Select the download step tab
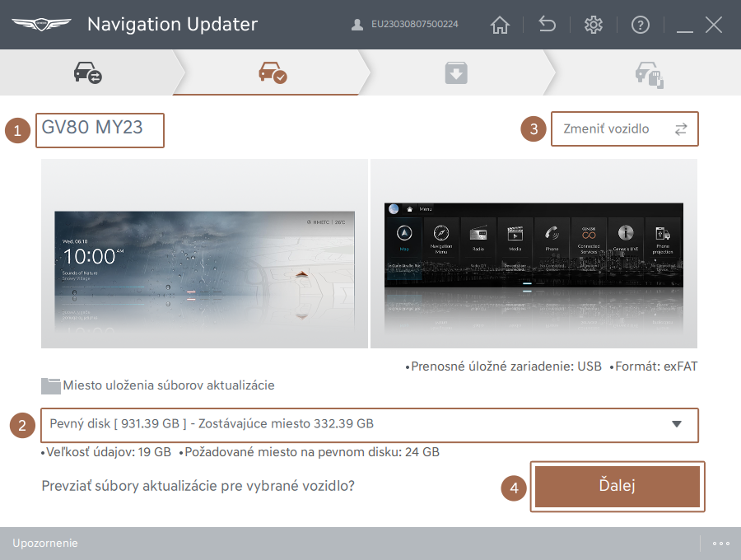This screenshot has height=560, width=741. pos(456,72)
